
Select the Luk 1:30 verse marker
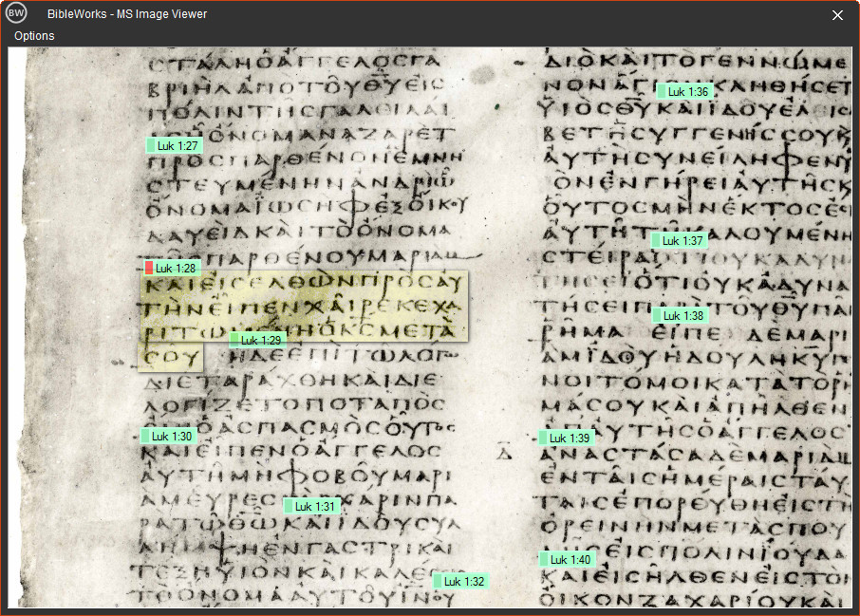168,436
